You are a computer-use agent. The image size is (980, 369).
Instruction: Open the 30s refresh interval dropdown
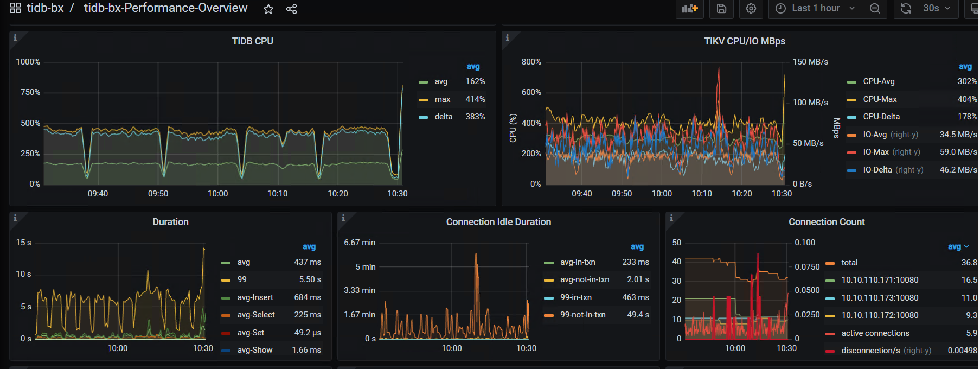pyautogui.click(x=937, y=9)
